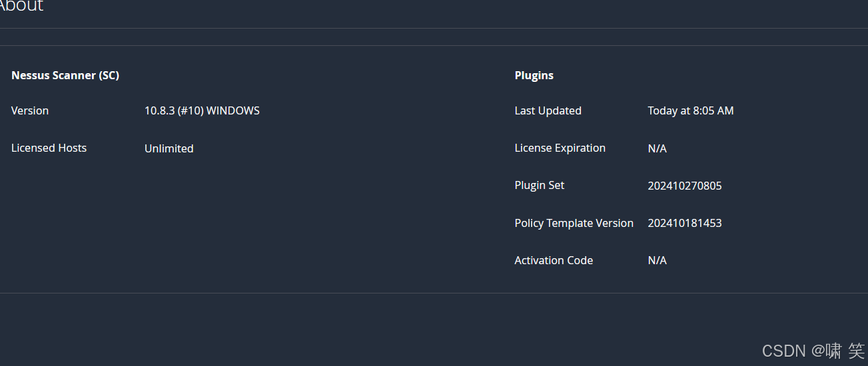
Task: Select the Policy Template Version label
Action: point(574,224)
